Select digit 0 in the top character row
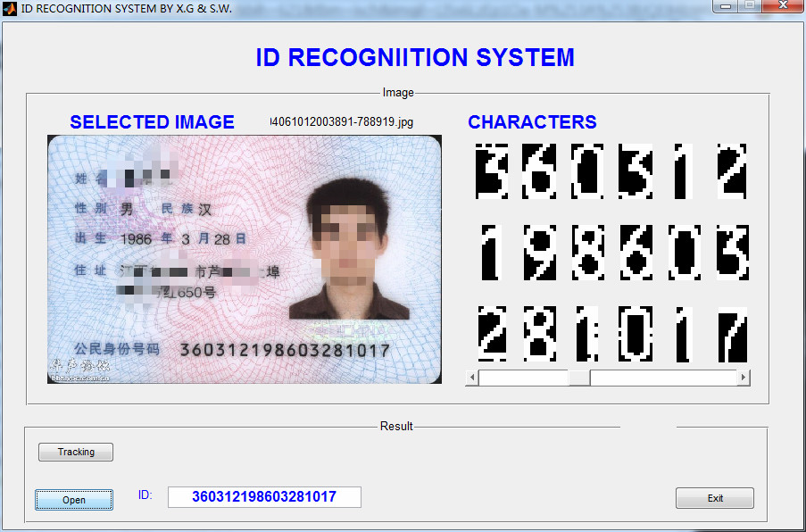The width and height of the screenshot is (806, 532). point(588,171)
